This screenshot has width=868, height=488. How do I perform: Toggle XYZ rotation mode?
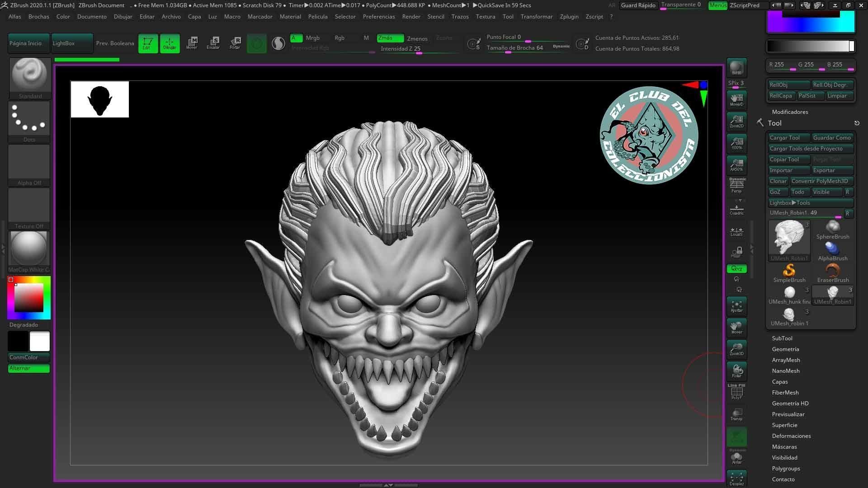[x=736, y=269]
